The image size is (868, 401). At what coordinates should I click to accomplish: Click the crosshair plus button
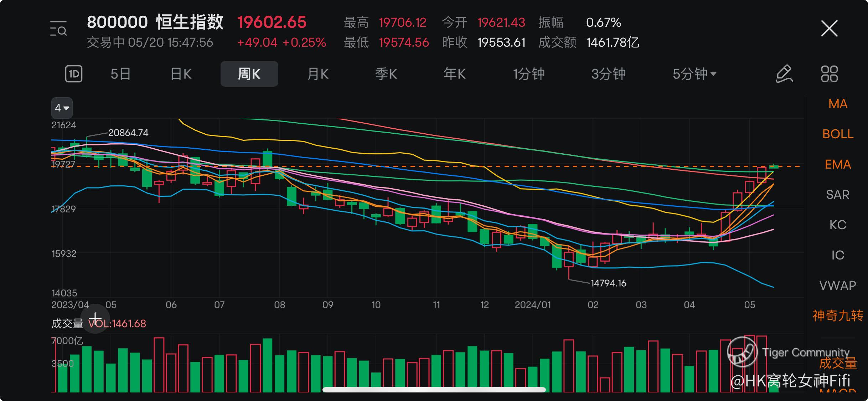[95, 318]
